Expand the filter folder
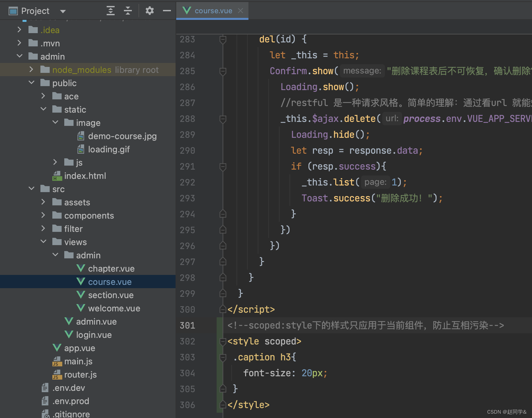 pos(43,229)
